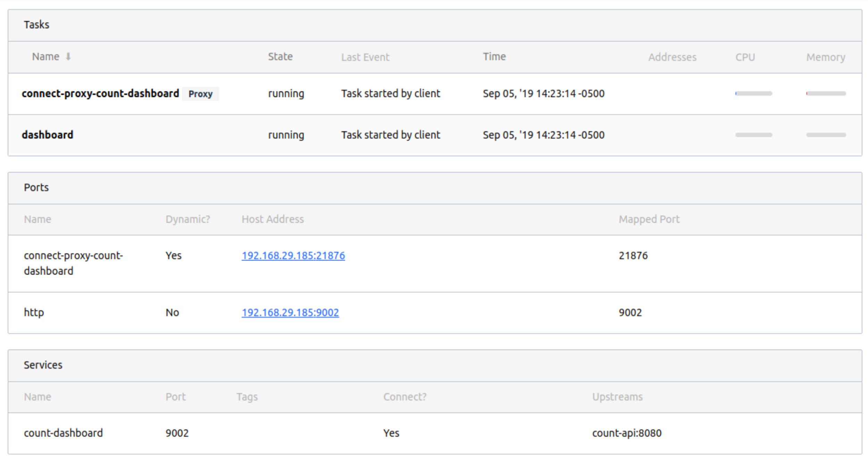868x462 pixels.
Task: Click memory usage bar for dashboard task
Action: pyautogui.click(x=826, y=135)
